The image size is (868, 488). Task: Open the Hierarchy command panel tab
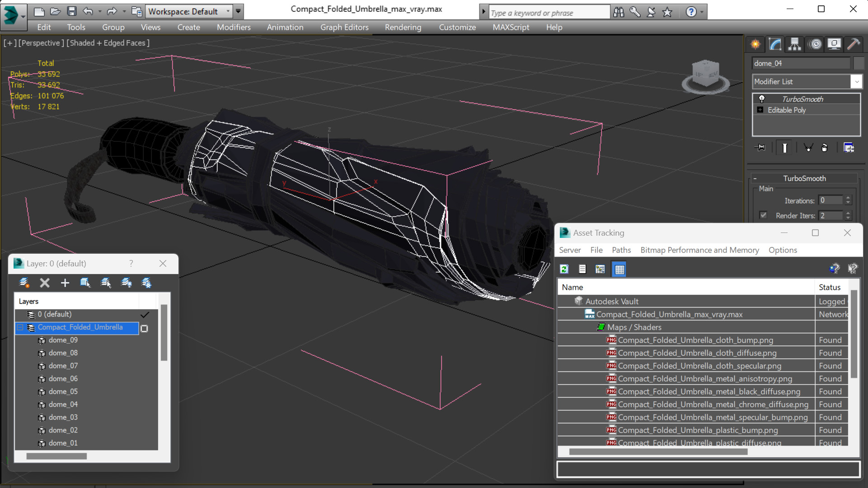pos(795,44)
